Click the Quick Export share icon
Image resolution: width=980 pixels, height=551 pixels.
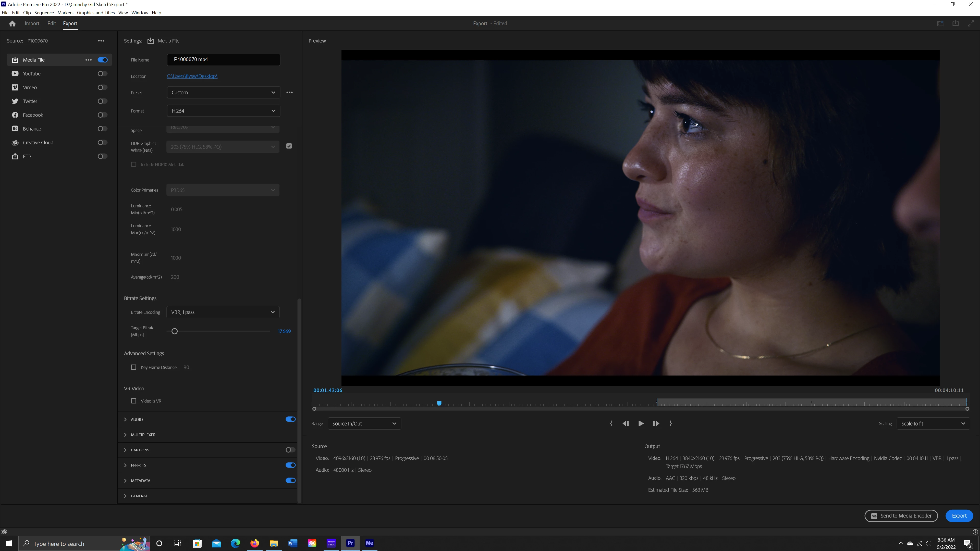click(955, 23)
